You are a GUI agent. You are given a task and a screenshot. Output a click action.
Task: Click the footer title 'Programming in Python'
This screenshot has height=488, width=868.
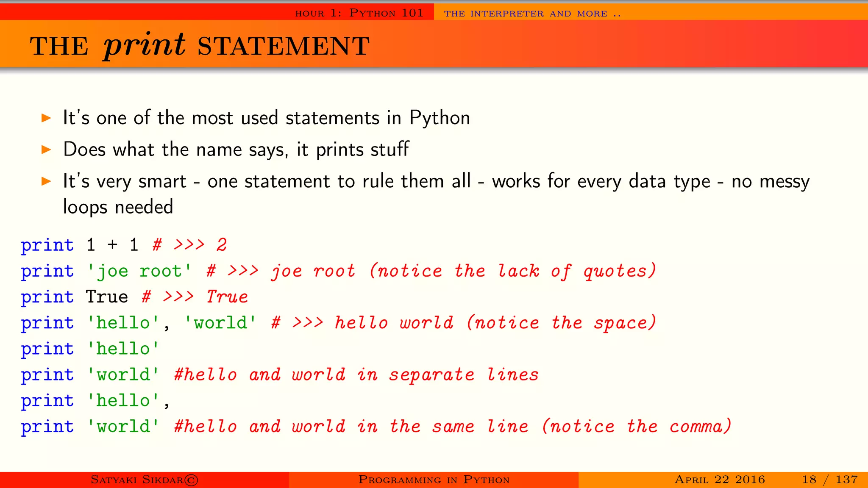coord(434,480)
